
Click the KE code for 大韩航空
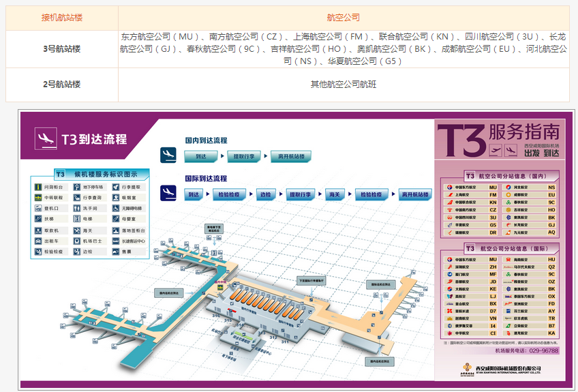[493, 289]
